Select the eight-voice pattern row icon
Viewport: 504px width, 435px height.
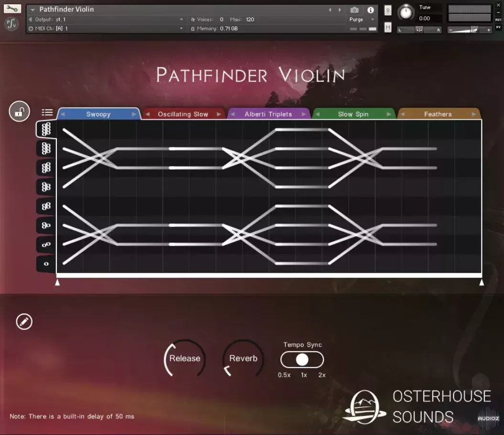pyautogui.click(x=46, y=129)
